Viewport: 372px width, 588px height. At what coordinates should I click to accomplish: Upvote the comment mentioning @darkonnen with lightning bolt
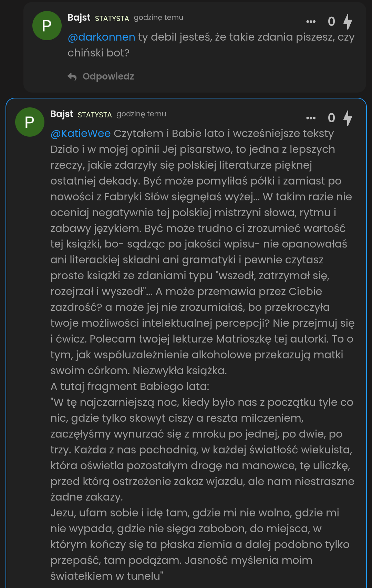pos(348,22)
